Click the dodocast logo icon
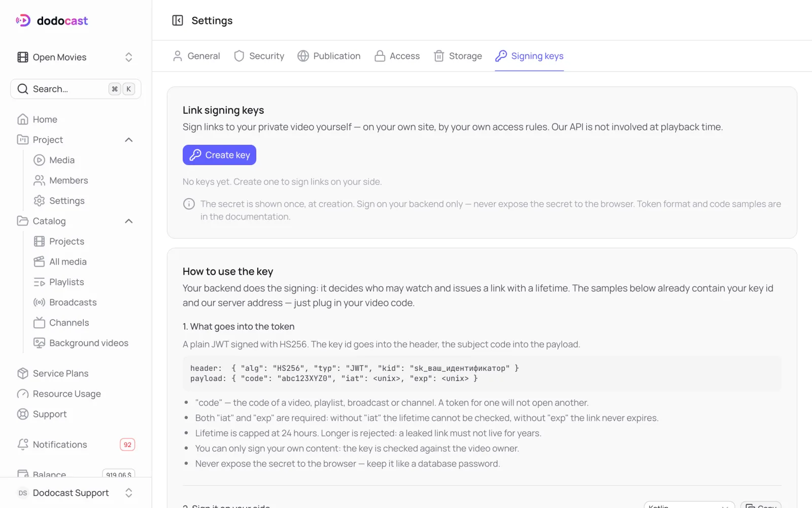This screenshot has width=812, height=508. [23, 20]
